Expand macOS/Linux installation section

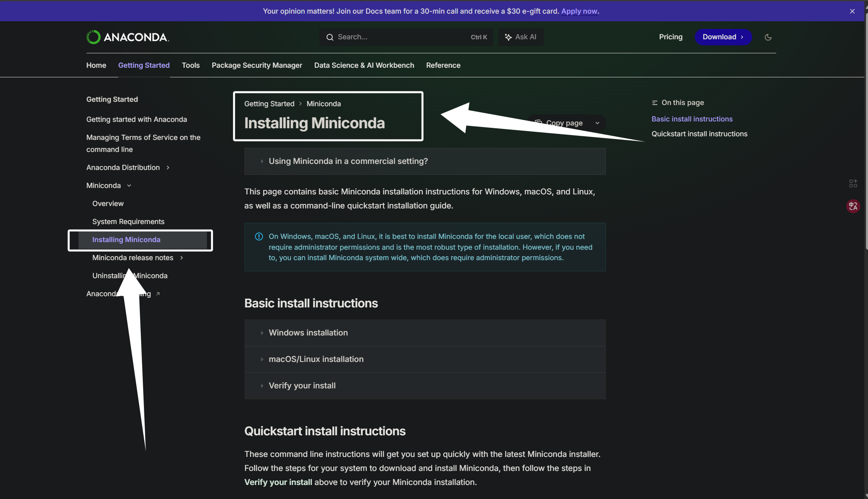[x=425, y=359]
